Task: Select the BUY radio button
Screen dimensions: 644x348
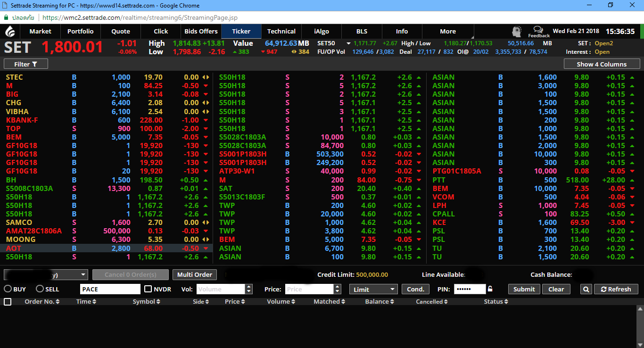Action: [8, 289]
